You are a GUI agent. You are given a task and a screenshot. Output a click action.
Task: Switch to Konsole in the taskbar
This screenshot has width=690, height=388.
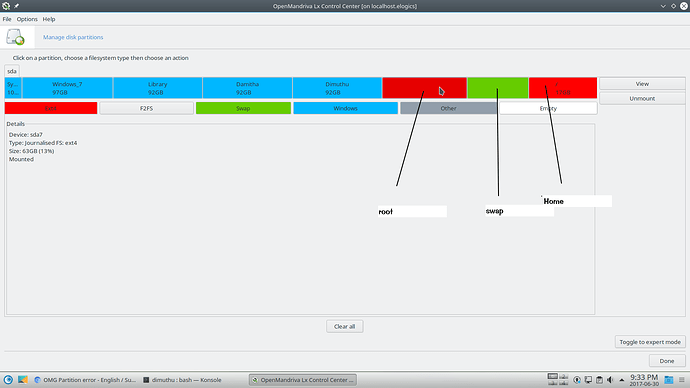pyautogui.click(x=183, y=380)
